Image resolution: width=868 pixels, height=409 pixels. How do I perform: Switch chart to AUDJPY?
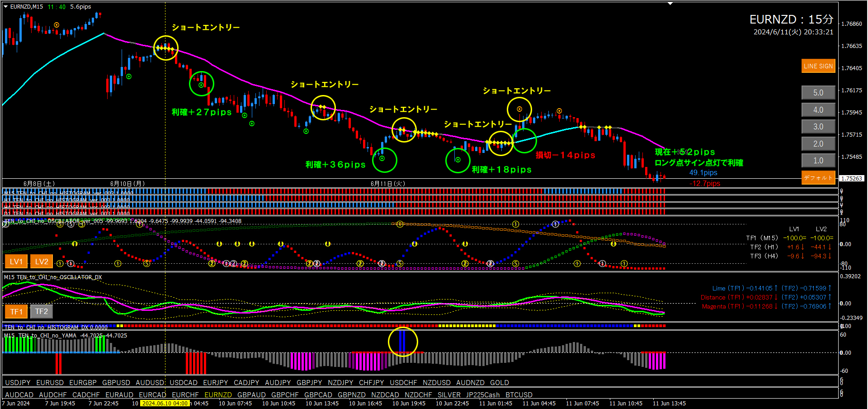coord(278,383)
